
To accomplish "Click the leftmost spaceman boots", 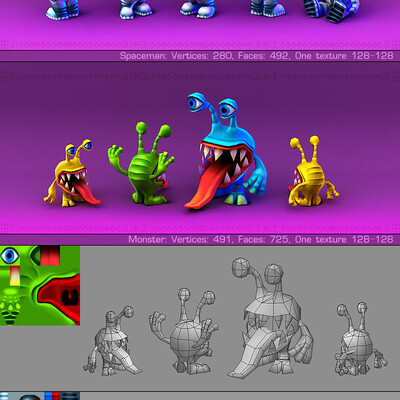I will (62, 9).
